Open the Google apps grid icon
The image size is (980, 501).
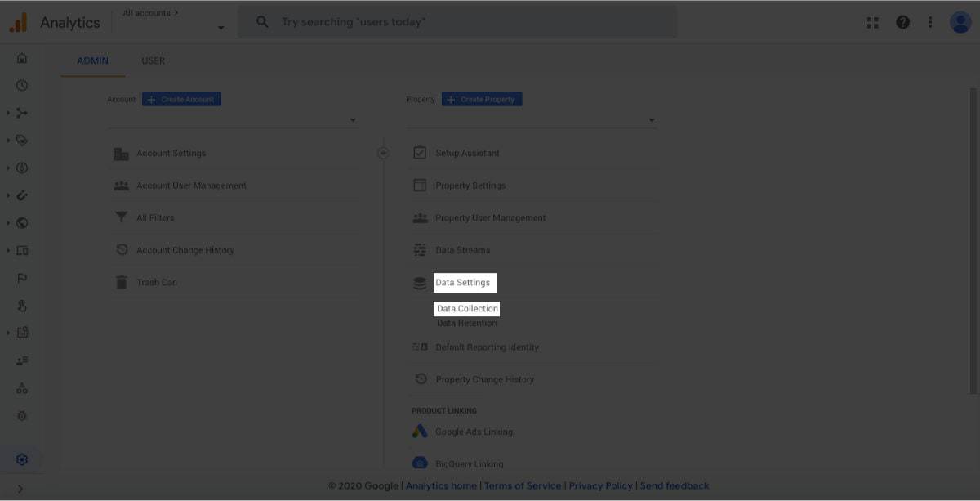872,22
